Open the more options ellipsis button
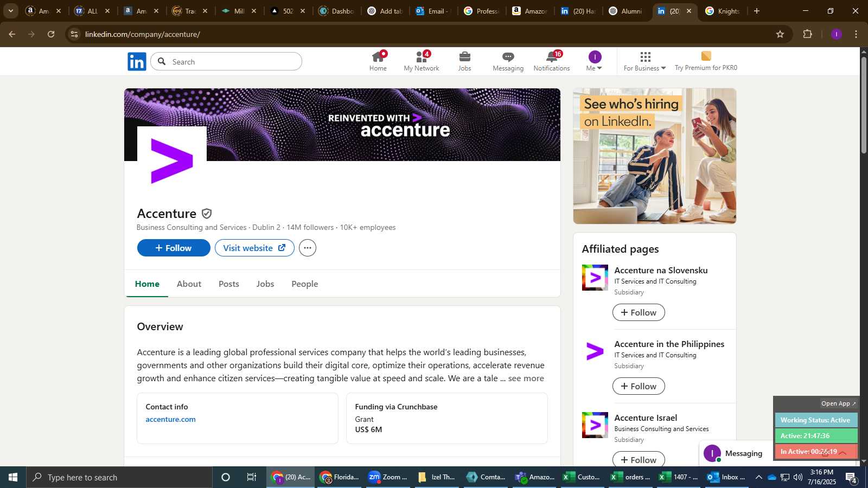The width and height of the screenshot is (868, 488). pyautogui.click(x=308, y=248)
